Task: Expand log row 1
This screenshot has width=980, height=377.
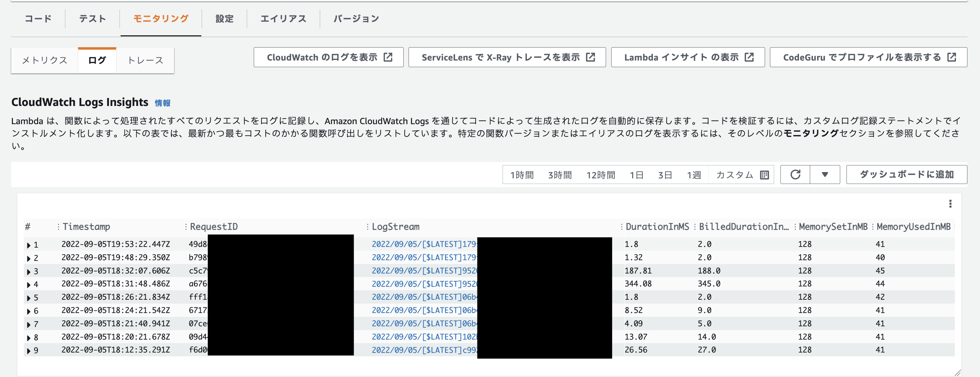Action: (29, 245)
